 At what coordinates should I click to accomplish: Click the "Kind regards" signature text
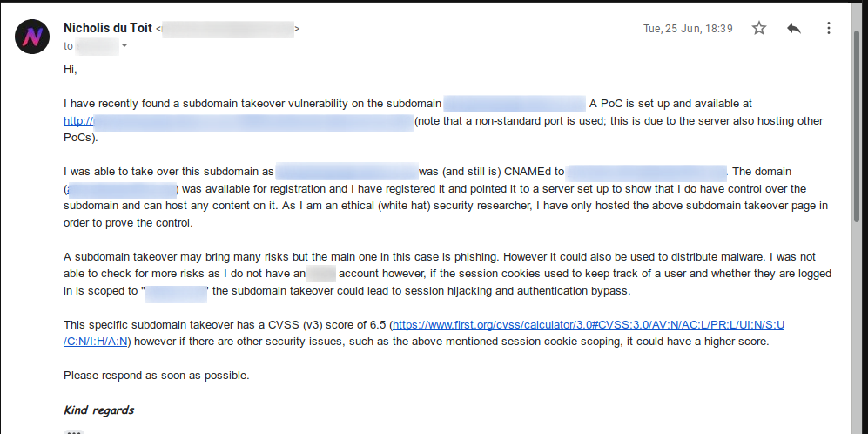99,410
